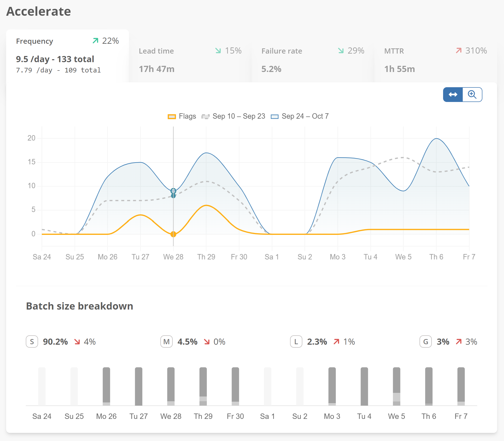Click the red upward trend arrow next to MTTR
504x441 pixels.
tap(459, 51)
